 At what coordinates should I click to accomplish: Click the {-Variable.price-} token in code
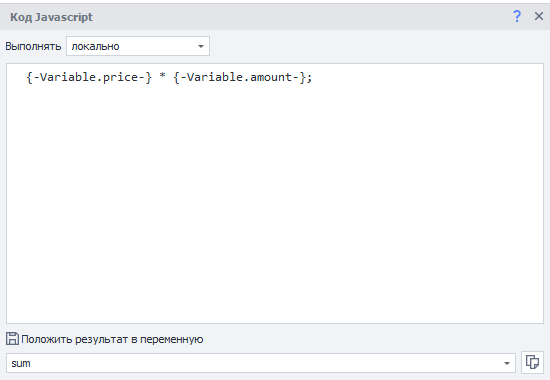click(89, 77)
